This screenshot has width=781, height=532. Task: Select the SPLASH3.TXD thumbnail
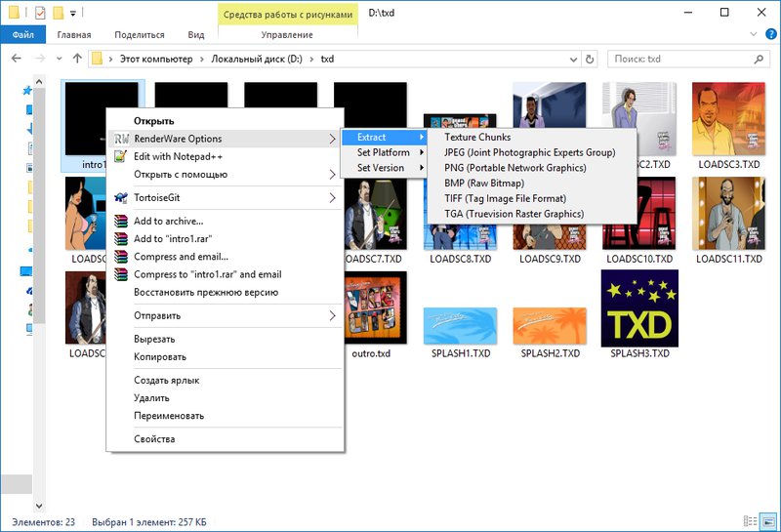tap(639, 308)
